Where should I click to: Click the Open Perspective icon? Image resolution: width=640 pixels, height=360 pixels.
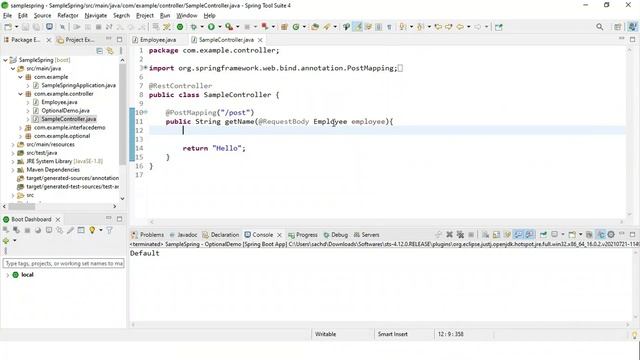point(618,27)
